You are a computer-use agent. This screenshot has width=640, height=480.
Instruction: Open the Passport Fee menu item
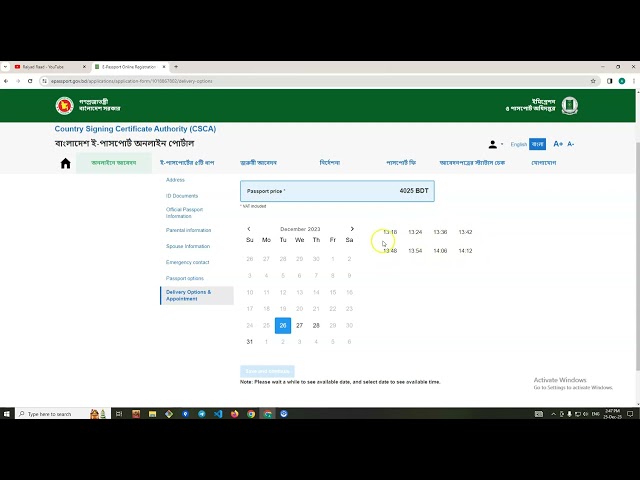pyautogui.click(x=401, y=163)
